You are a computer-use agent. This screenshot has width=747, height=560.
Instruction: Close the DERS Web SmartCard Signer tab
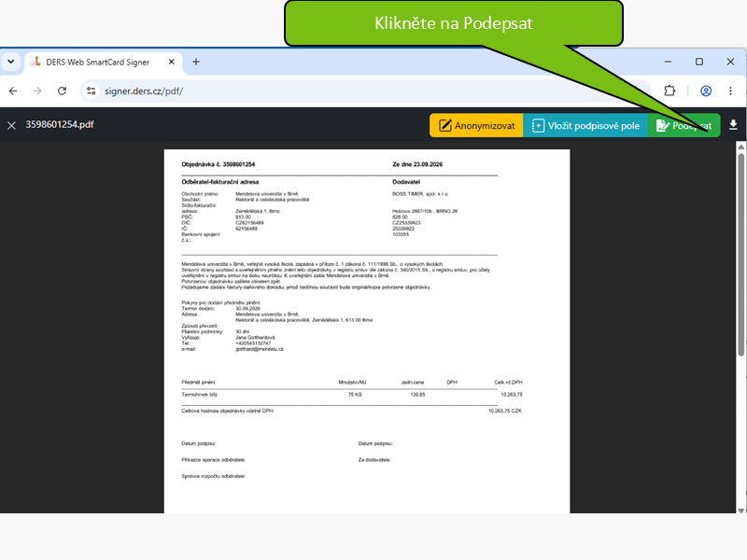coord(172,62)
